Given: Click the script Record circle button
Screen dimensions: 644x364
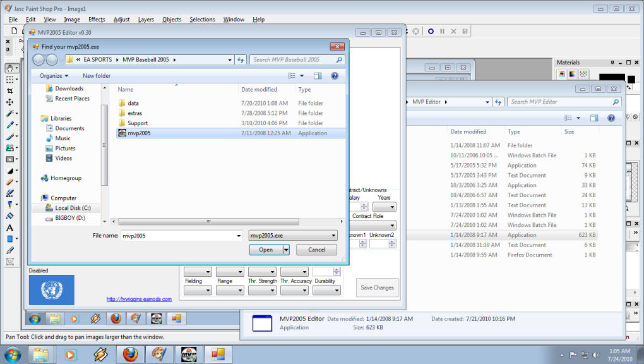Looking at the screenshot, I should 431,31.
